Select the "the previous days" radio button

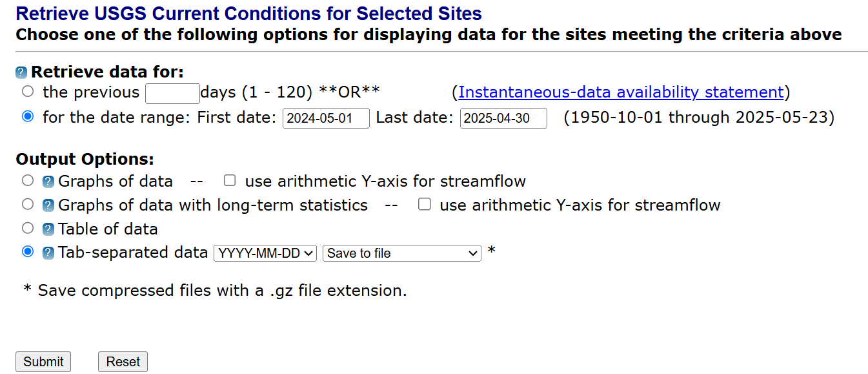[27, 91]
